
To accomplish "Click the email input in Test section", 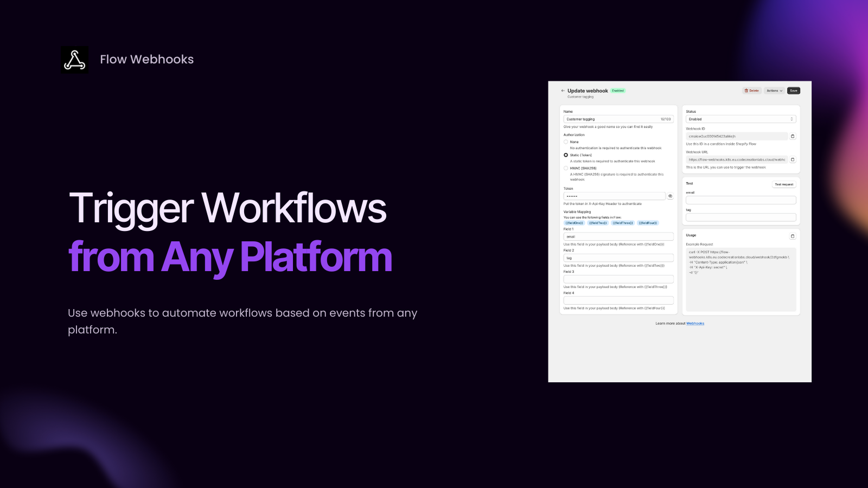I will click(x=741, y=200).
